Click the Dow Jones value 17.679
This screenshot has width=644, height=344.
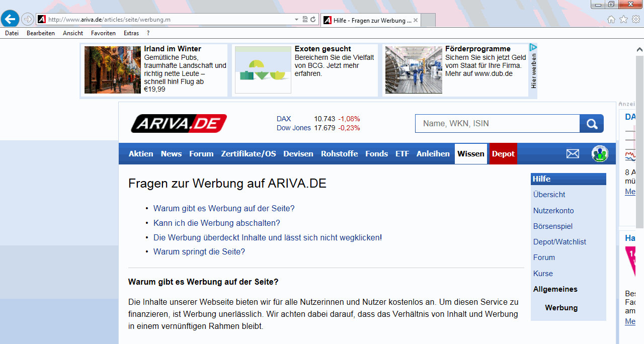coord(325,128)
